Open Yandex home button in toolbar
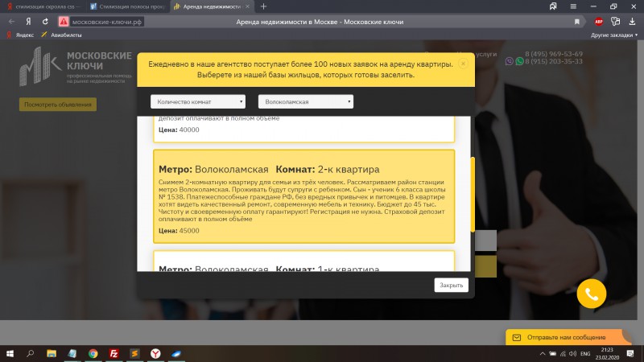Viewport: 644px width, 362px height. point(28,22)
